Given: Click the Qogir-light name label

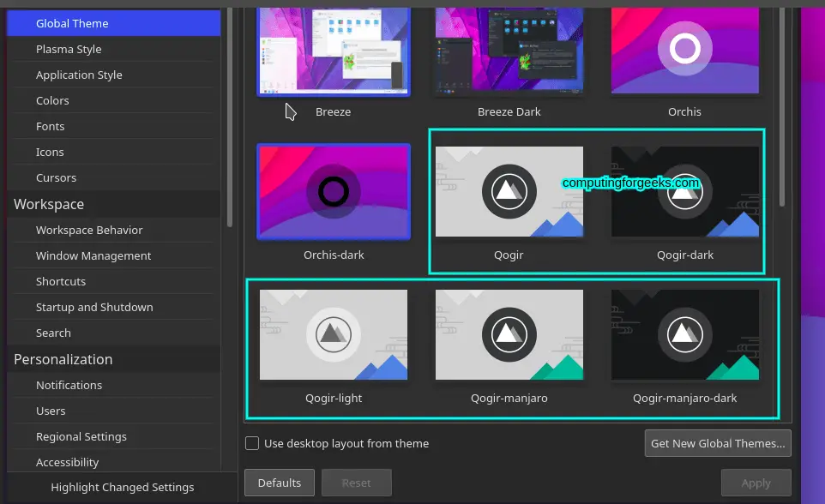Looking at the screenshot, I should click(x=334, y=399).
